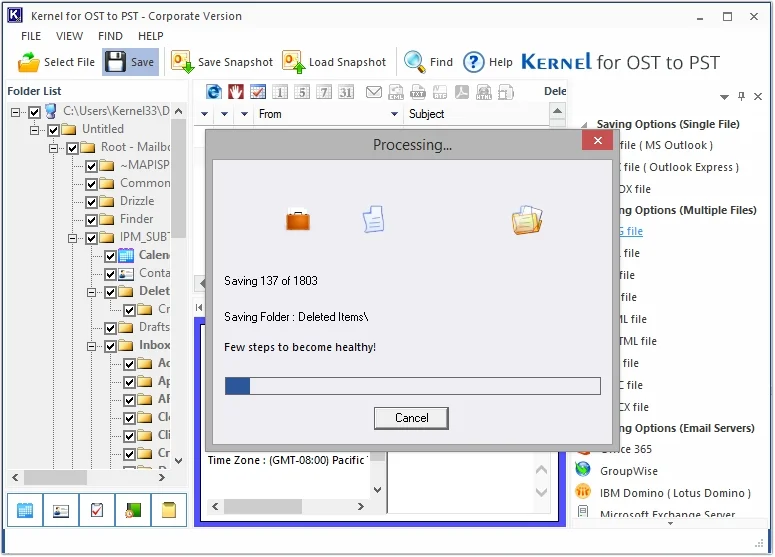
Task: Click the TXT export icon
Action: [418, 92]
